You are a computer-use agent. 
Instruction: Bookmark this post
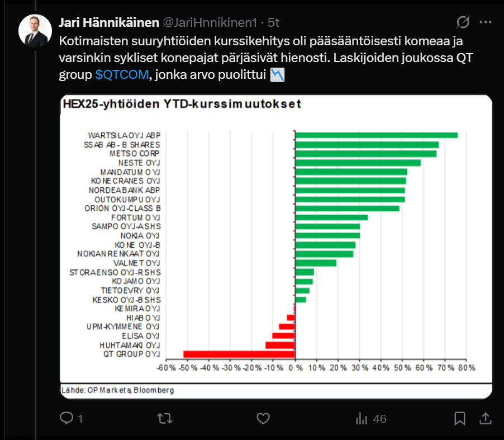[x=460, y=418]
